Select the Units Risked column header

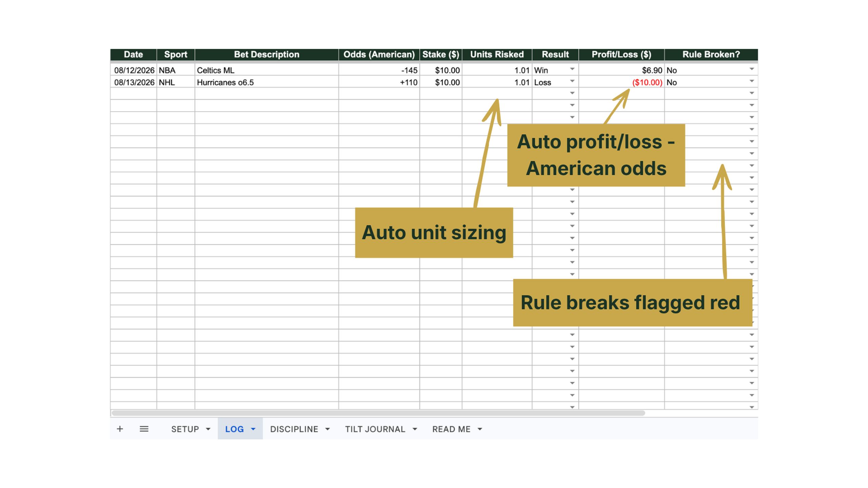tap(497, 55)
